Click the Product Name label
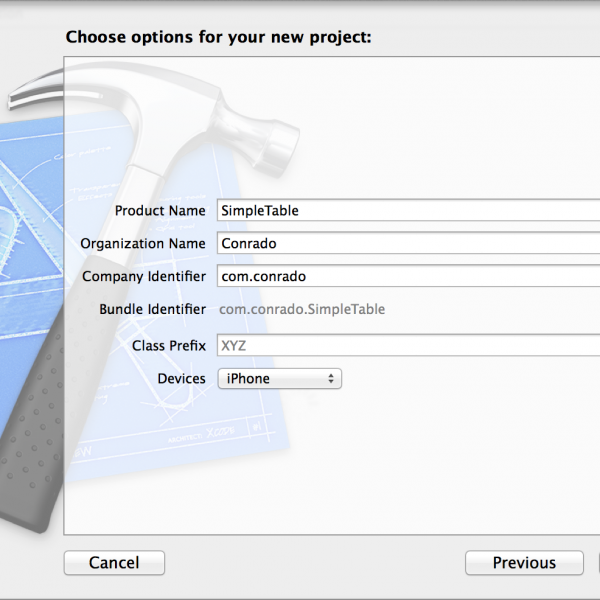Image resolution: width=600 pixels, height=600 pixels. [160, 210]
